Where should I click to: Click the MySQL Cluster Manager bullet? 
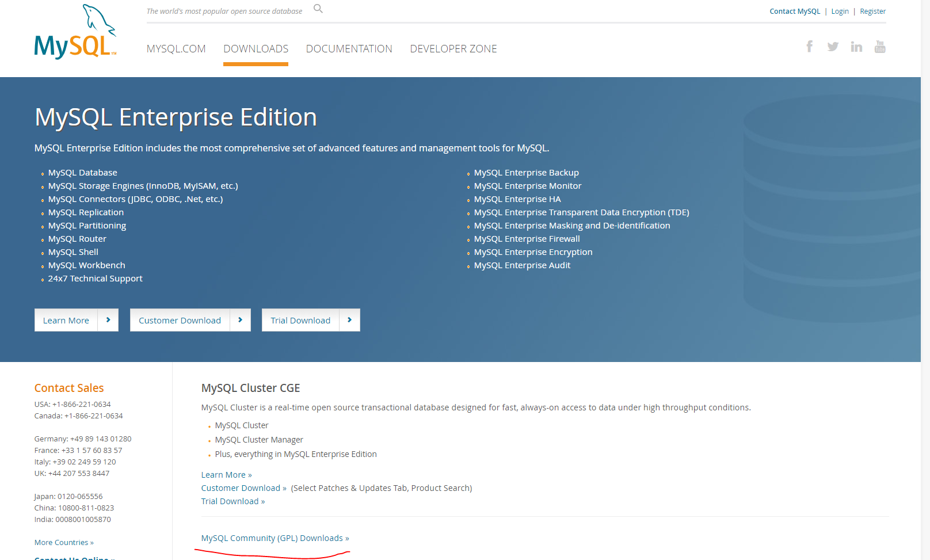259,440
